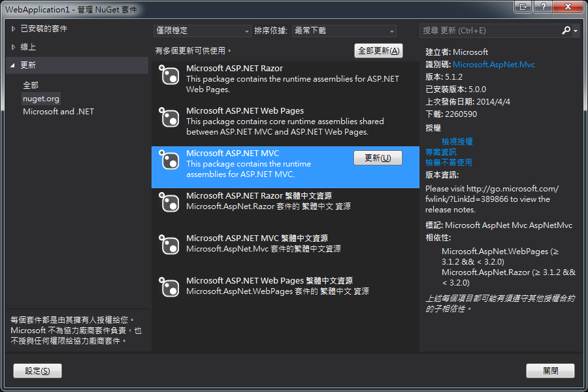Click the Microsoft.AspNet.WebPages dependency text
Screen dimensions: 588x392
[x=500, y=257]
